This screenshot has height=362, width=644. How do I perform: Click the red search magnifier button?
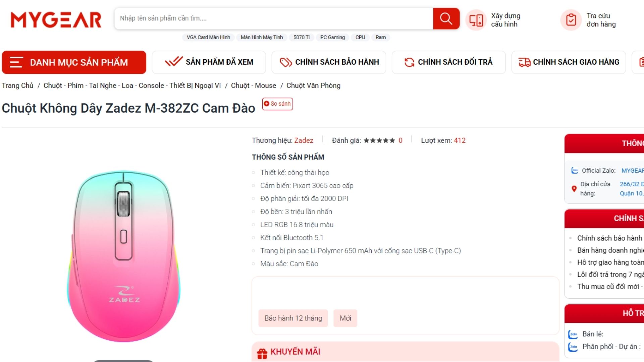click(x=446, y=18)
